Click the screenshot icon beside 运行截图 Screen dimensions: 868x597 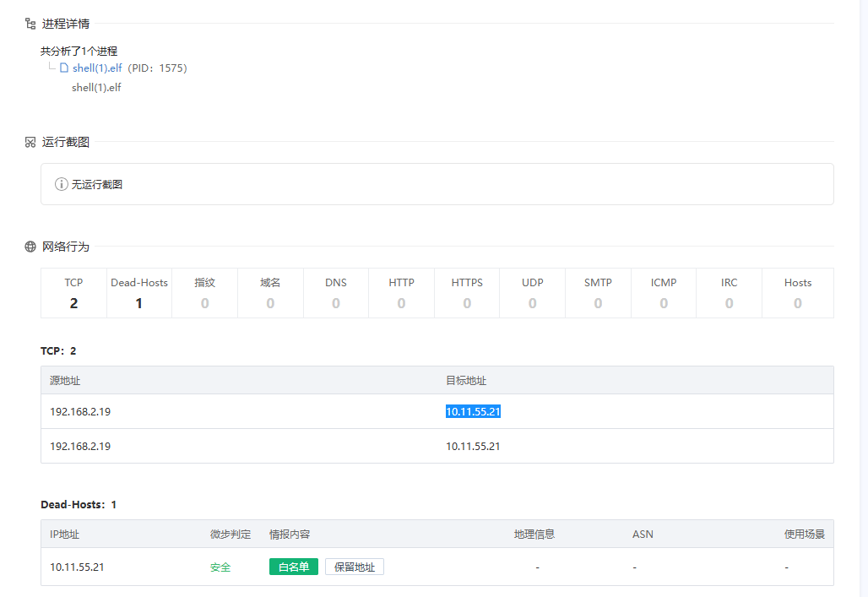[30, 142]
